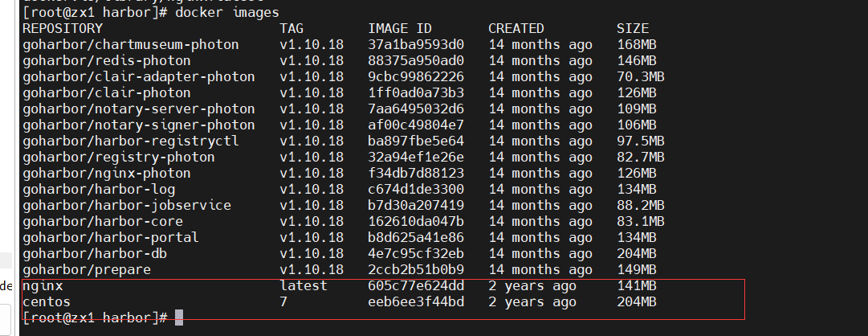The image size is (868, 336).
Task: Click the SIZE column header
Action: coord(633,29)
